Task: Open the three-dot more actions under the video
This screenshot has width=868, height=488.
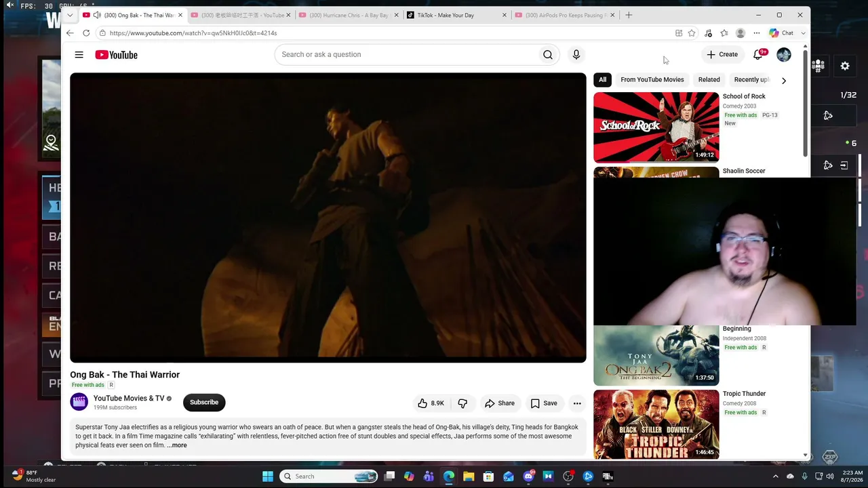Action: (577, 403)
